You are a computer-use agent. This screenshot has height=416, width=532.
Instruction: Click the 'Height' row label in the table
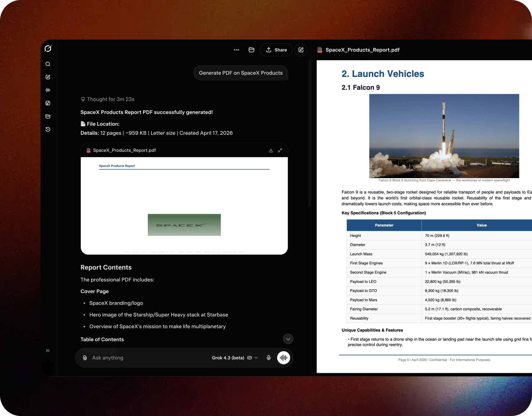(355, 236)
